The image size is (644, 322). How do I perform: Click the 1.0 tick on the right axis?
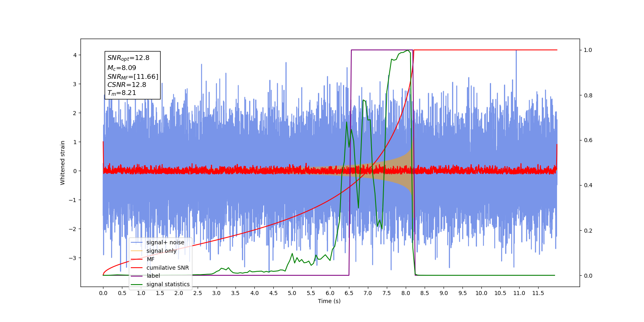click(588, 50)
